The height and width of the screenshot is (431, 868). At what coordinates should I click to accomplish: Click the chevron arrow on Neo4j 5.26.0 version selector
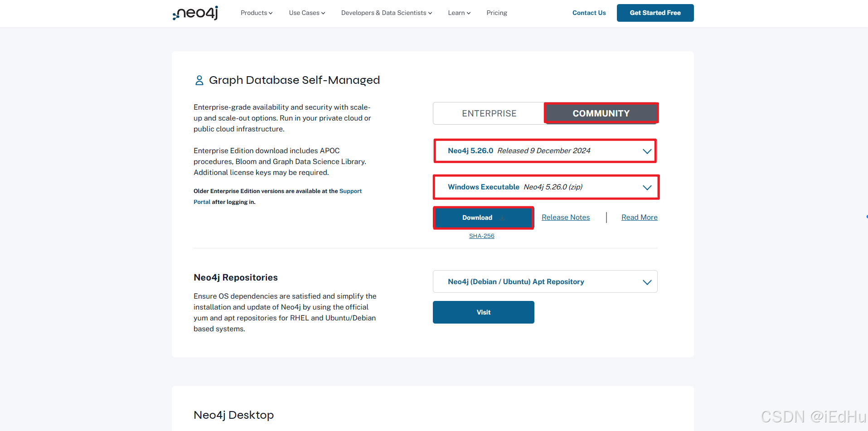(x=647, y=151)
